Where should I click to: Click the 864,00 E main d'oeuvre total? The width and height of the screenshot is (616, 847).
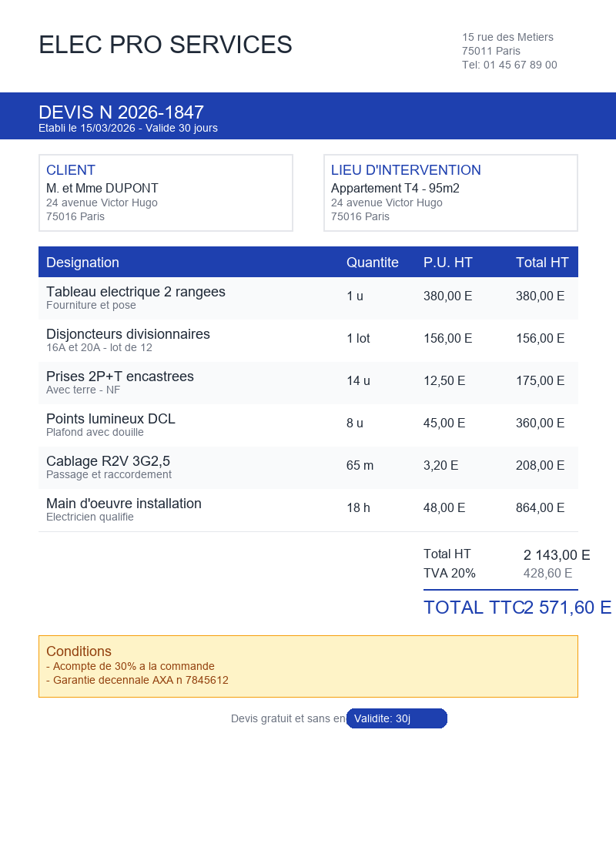[540, 508]
